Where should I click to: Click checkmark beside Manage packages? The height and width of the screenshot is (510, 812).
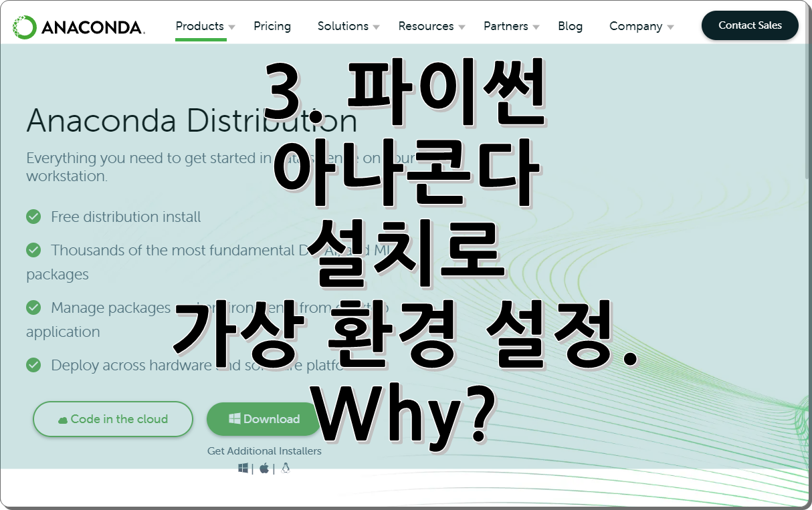[x=33, y=307]
